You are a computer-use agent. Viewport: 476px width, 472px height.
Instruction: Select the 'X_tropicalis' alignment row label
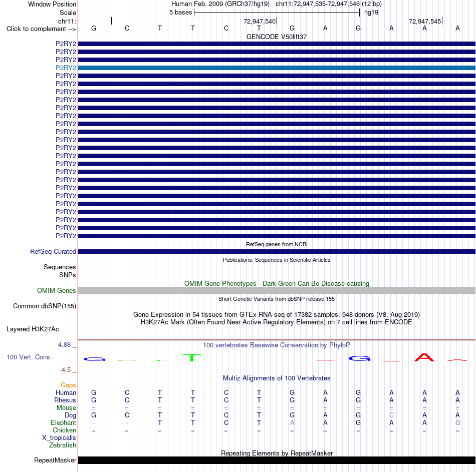pyautogui.click(x=59, y=438)
